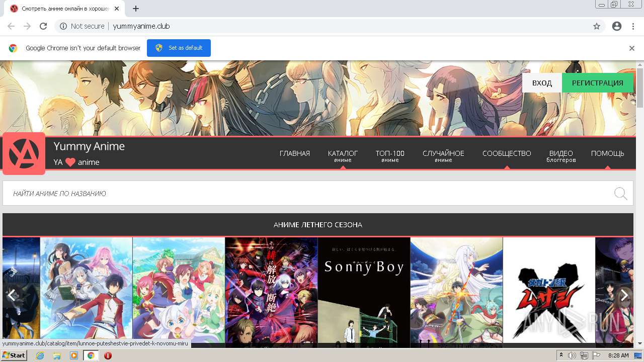
Task: Expand the ПОМОЩЬ menu
Action: pos(607,153)
